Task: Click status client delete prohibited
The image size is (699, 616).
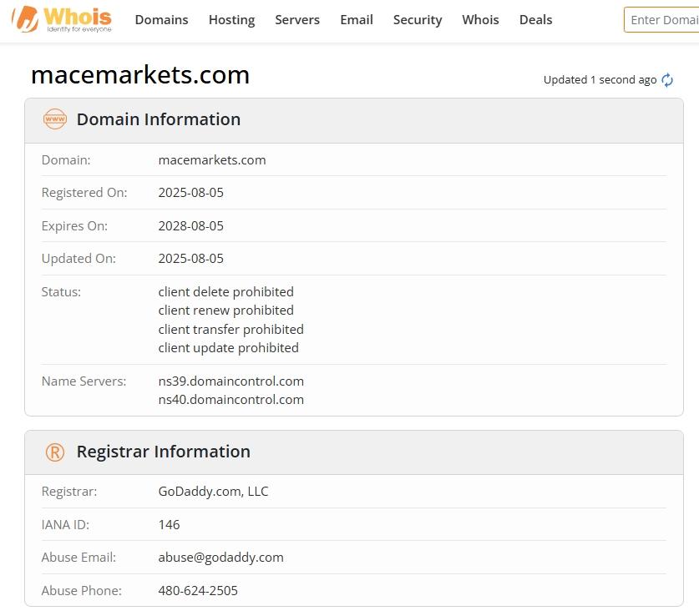Action: [x=226, y=292]
